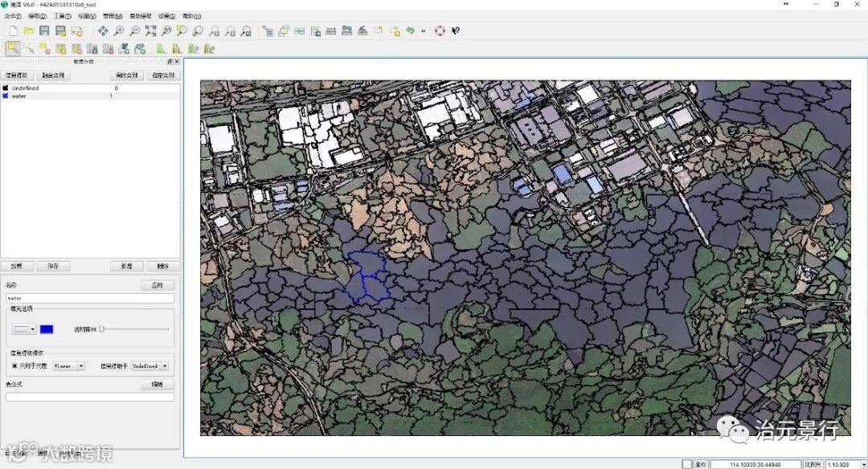The image size is (868, 469).
Task: Save project with the plain floppy disk icon
Action: (x=44, y=31)
